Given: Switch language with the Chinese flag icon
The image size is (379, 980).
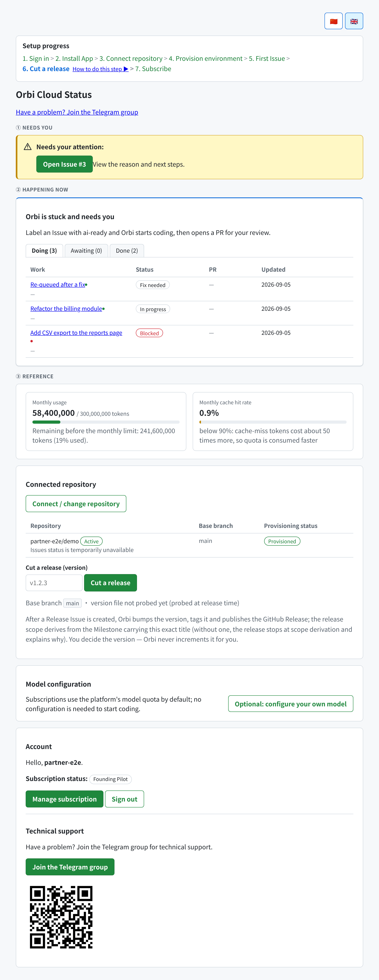Looking at the screenshot, I should 333,21.
